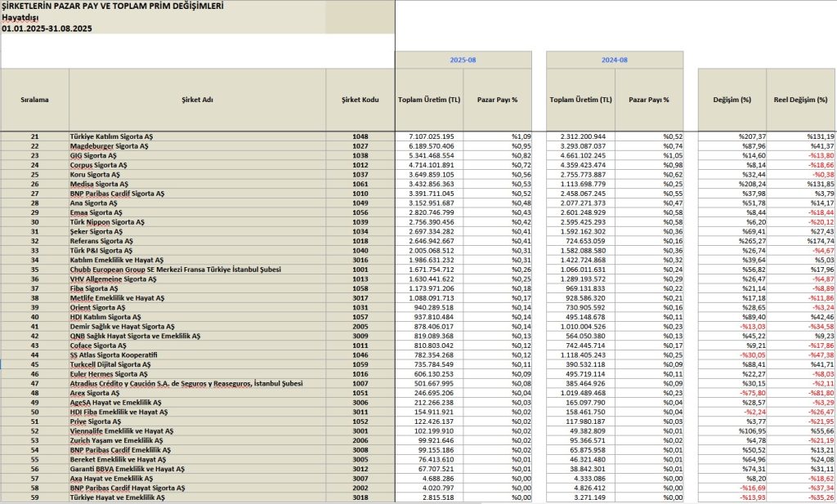Click the '2025-08' period header cell
The height and width of the screenshot is (504, 837).
pos(463,60)
